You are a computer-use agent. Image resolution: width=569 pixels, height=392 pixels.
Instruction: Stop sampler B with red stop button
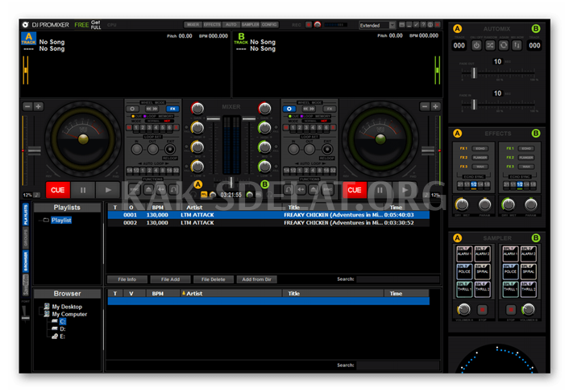pos(511,310)
